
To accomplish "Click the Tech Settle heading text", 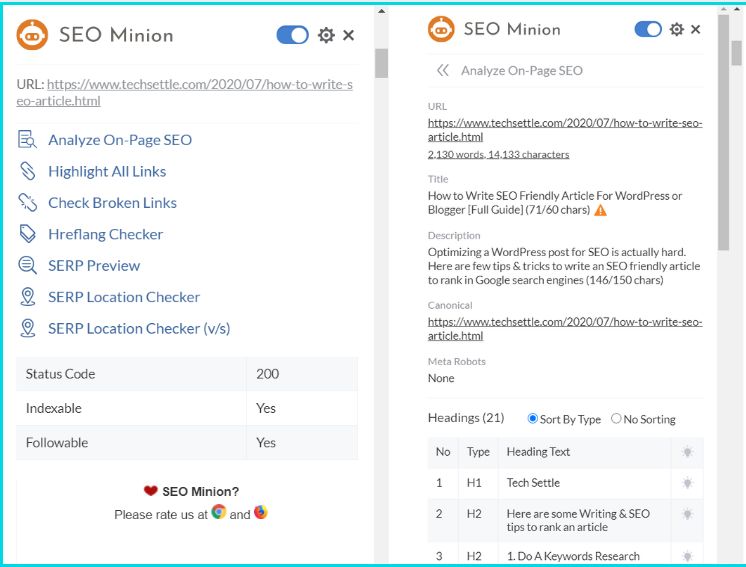I will (533, 483).
